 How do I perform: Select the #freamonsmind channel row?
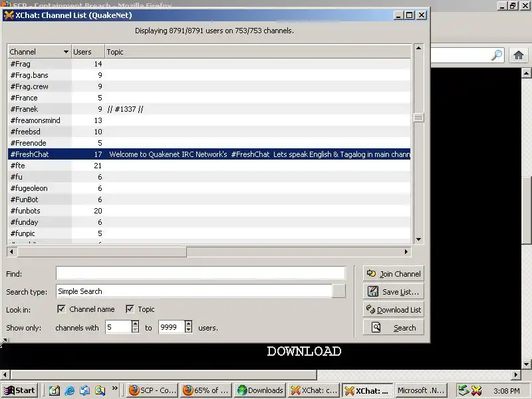(x=209, y=120)
